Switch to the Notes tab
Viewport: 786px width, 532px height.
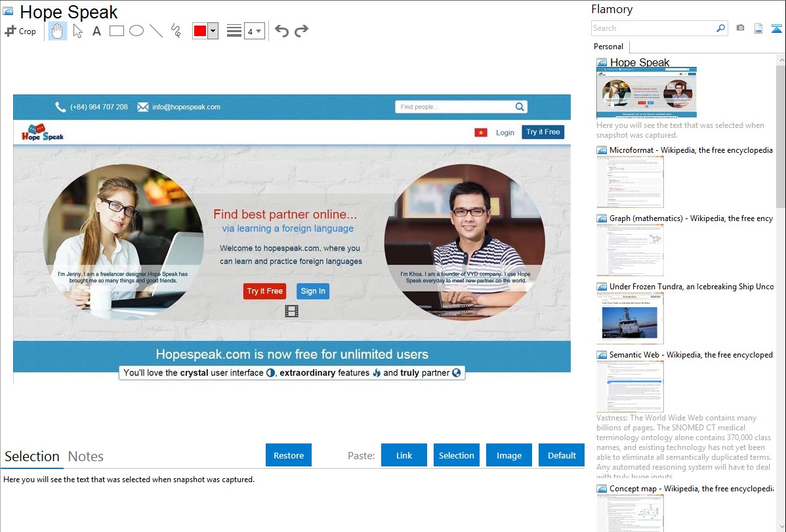[x=86, y=457]
